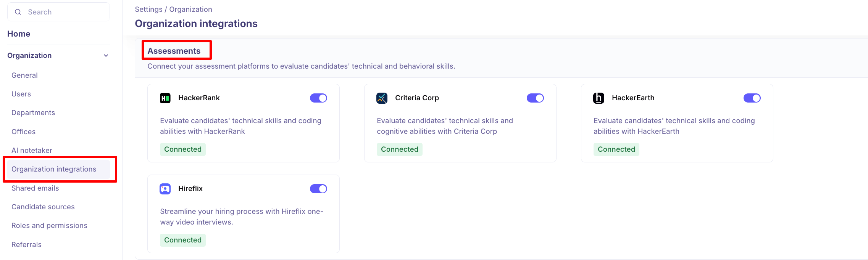
Task: Click the Home link
Action: click(19, 34)
